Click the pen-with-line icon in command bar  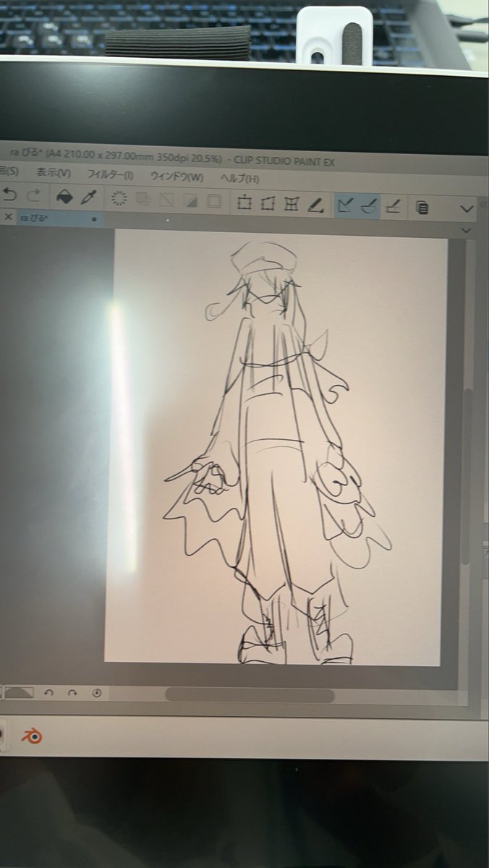pos(315,205)
